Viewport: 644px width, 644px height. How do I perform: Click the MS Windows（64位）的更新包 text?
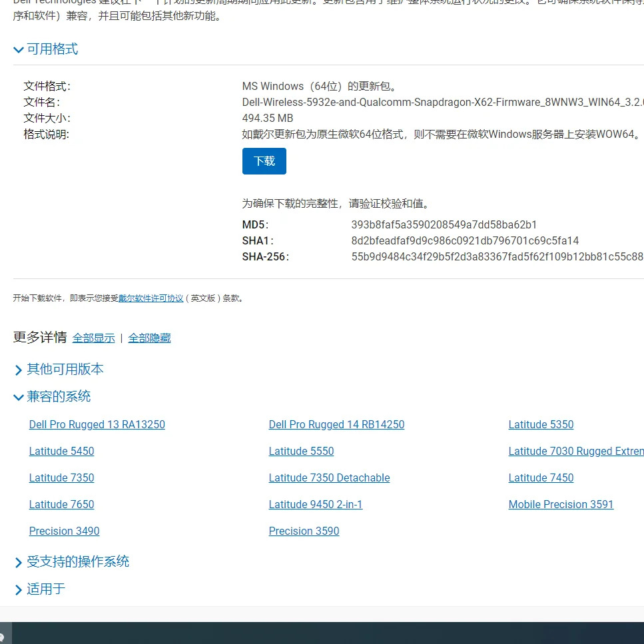click(x=319, y=87)
